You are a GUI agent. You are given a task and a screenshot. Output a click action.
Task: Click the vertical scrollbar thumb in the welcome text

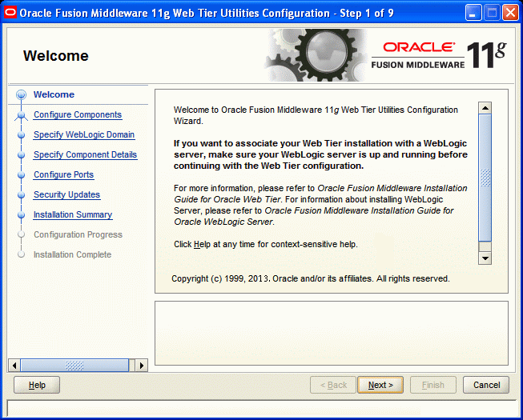pyautogui.click(x=485, y=178)
